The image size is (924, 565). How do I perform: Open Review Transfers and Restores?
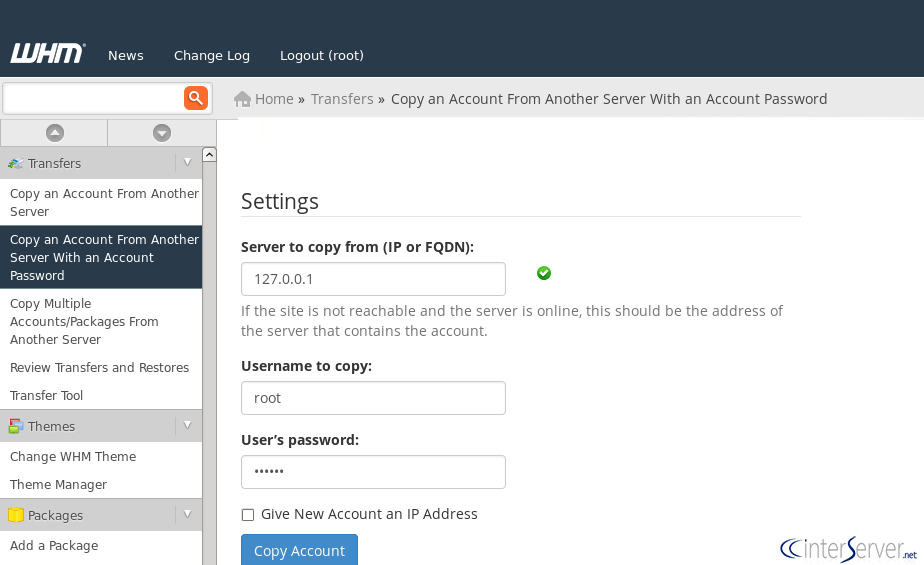click(100, 368)
